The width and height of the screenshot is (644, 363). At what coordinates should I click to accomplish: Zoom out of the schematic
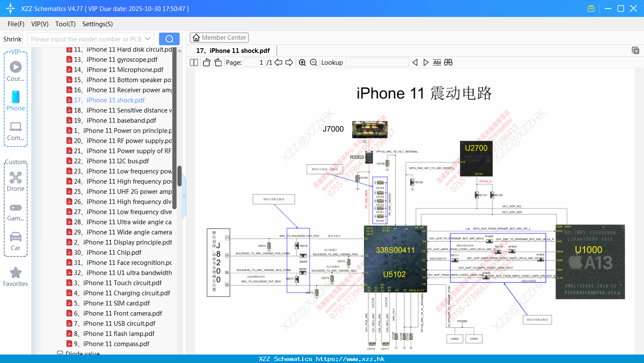click(313, 62)
